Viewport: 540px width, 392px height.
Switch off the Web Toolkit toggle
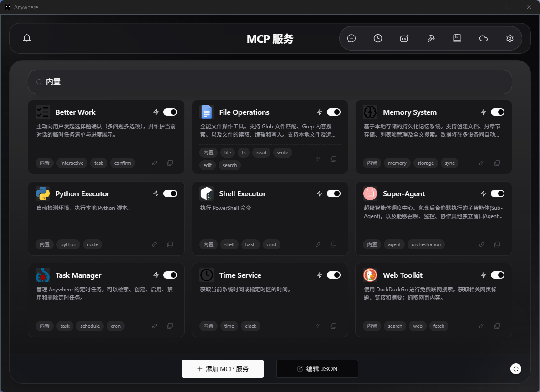[498, 275]
